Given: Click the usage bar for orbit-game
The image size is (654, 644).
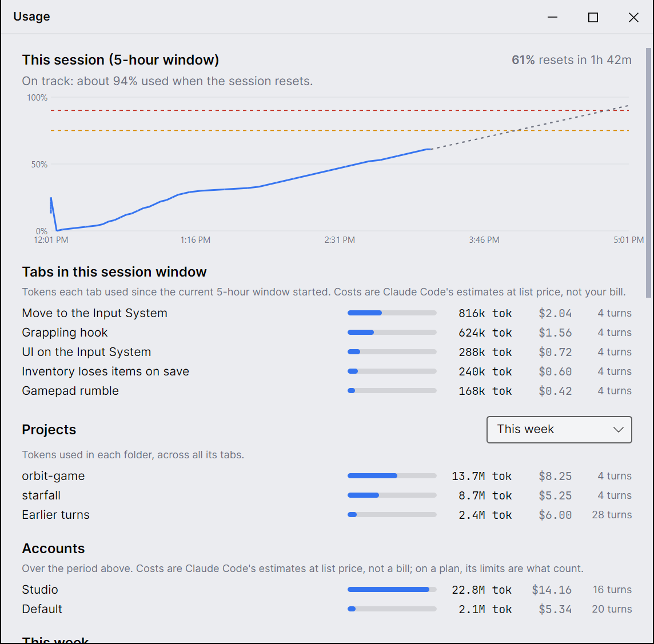Looking at the screenshot, I should point(392,476).
